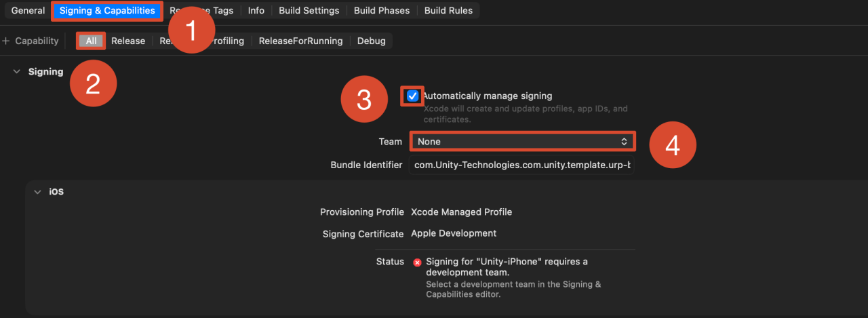The width and height of the screenshot is (868, 318).
Task: Open the Team dropdown showing None
Action: [x=522, y=141]
